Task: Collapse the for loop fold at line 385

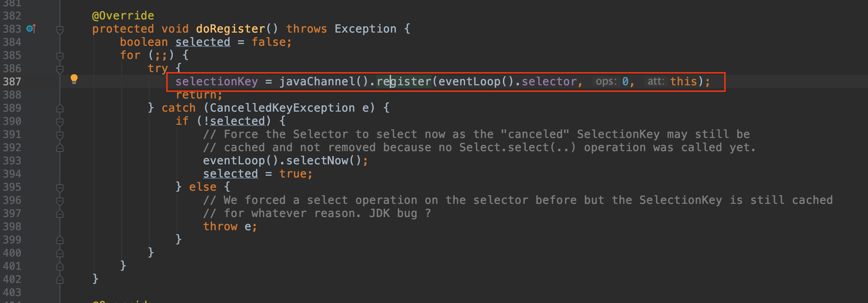Action: (60, 56)
